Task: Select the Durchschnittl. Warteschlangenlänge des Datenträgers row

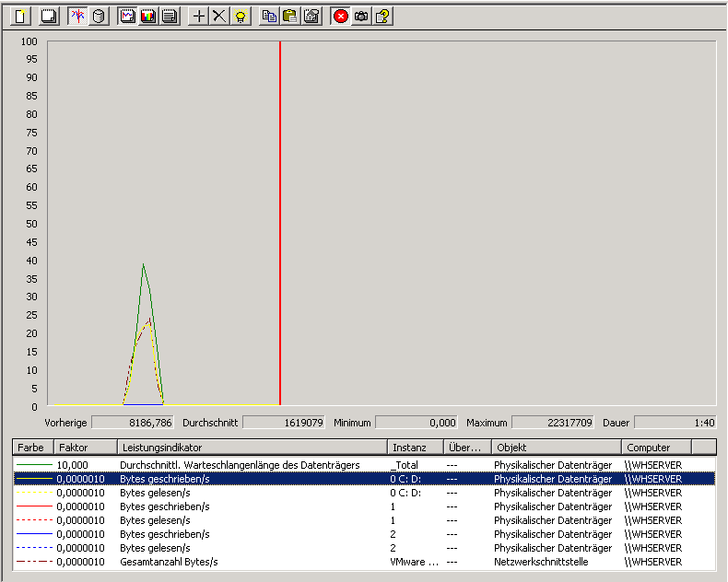Action: pos(365,464)
